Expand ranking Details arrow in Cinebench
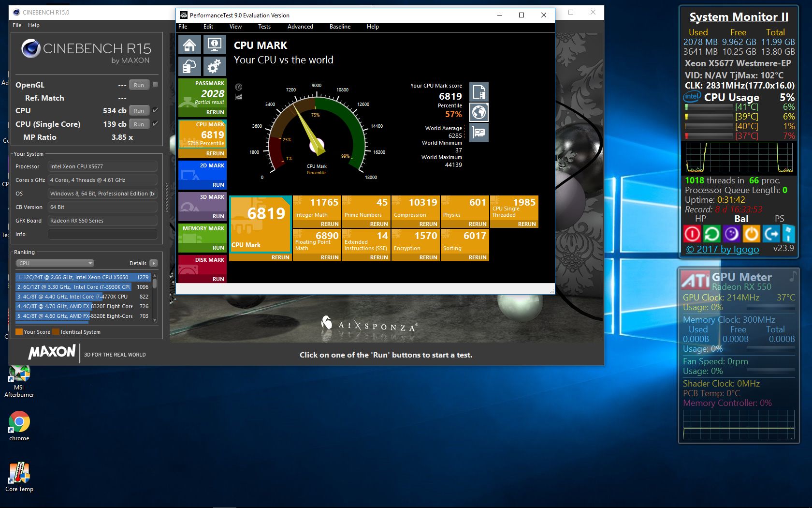 [x=154, y=263]
